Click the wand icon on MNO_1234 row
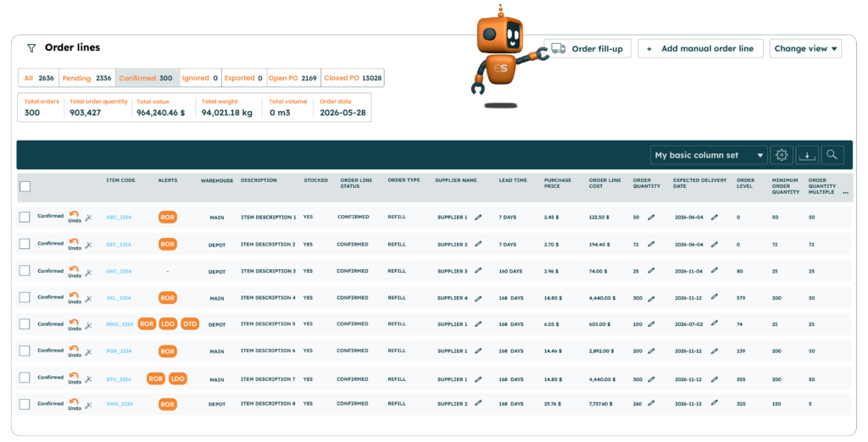Image resolution: width=868 pixels, height=442 pixels. click(88, 324)
